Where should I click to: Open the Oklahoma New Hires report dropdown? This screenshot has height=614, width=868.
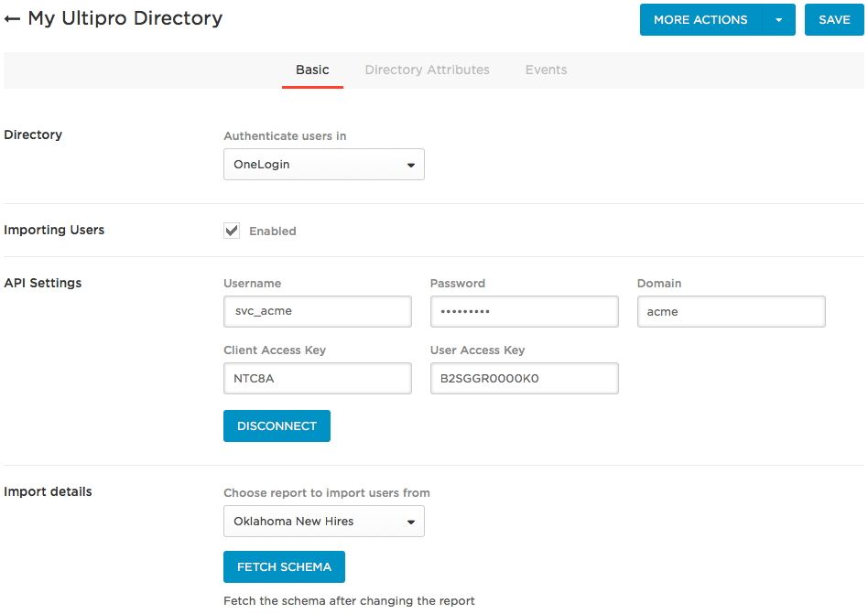[x=324, y=521]
